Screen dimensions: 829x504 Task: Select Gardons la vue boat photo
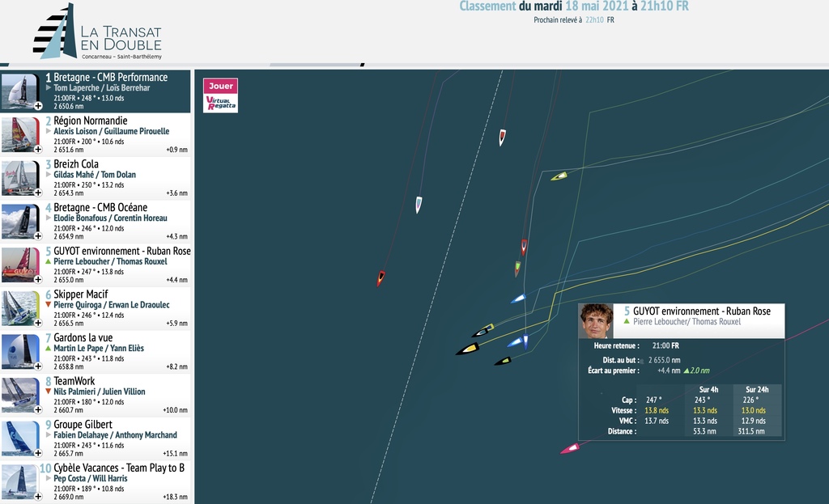pos(20,351)
